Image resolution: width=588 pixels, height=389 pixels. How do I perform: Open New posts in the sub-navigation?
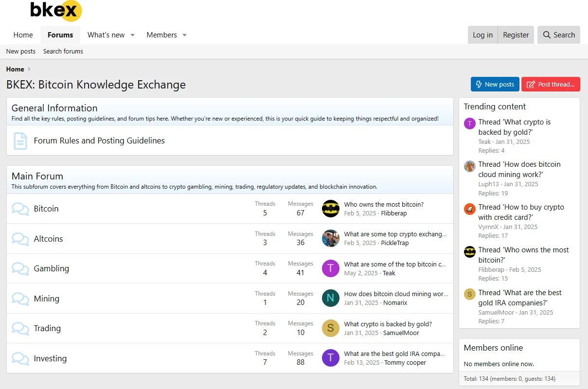(x=21, y=51)
